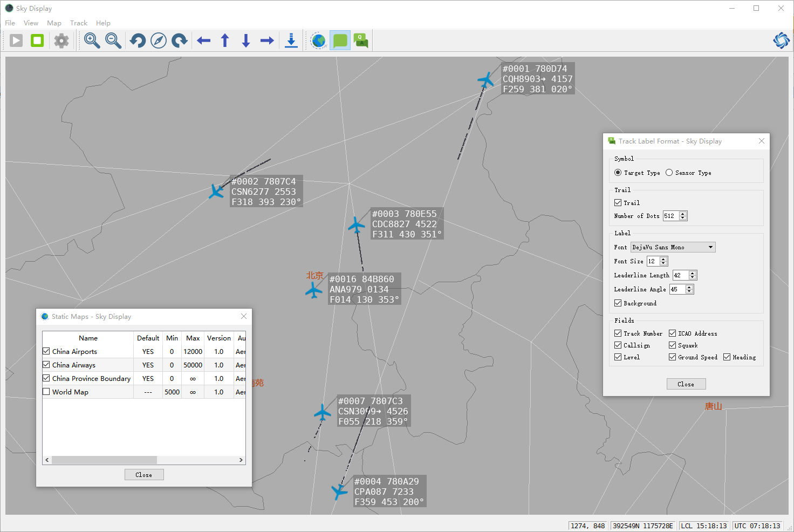Click Leaderline Length spinner arrows
Screen dimensions: 794x532
click(x=693, y=275)
